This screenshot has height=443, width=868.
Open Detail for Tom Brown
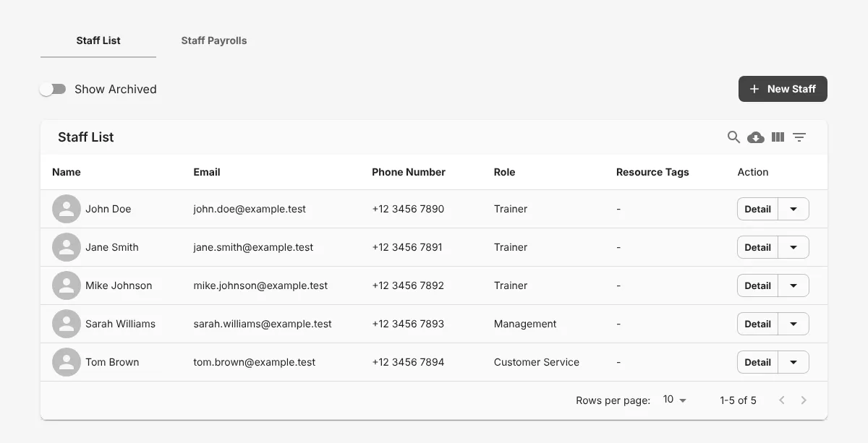click(x=758, y=362)
